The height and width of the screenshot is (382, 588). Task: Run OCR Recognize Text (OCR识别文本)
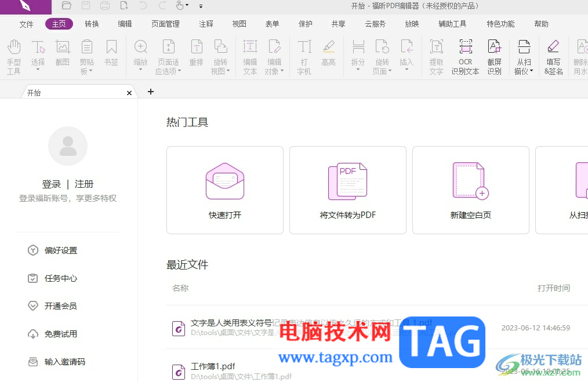pyautogui.click(x=466, y=57)
